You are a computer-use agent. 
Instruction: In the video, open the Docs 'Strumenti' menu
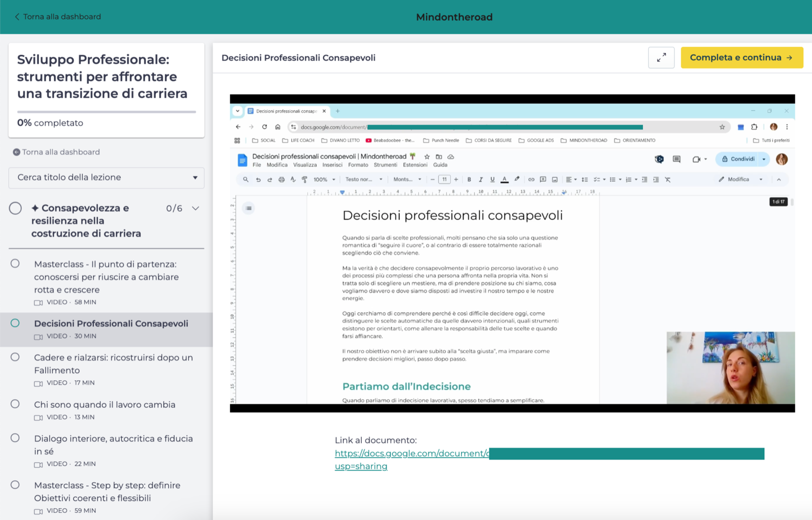click(386, 165)
